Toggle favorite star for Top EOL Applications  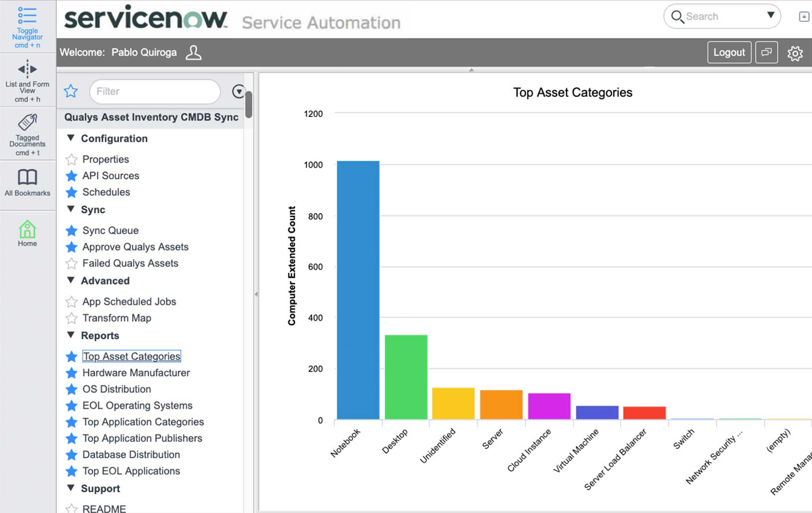coord(71,471)
